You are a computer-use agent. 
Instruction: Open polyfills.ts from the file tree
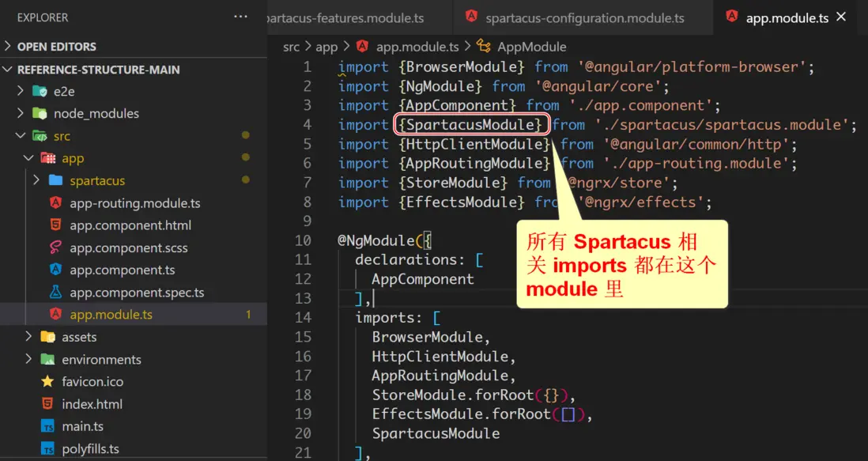90,448
